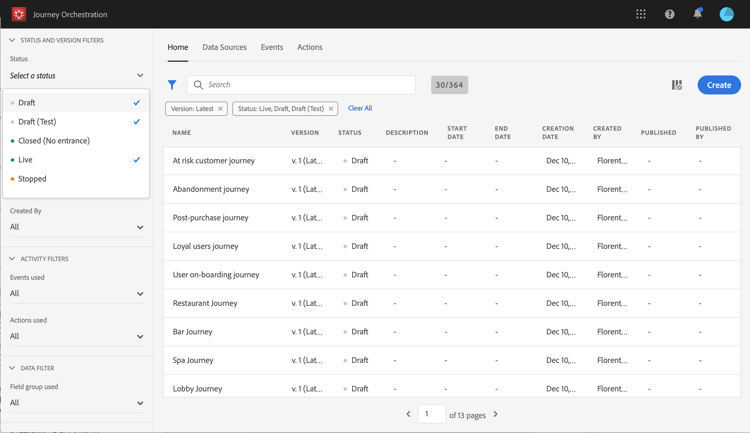Remove the Version: Latest filter chip
The height and width of the screenshot is (433, 750).
(221, 109)
